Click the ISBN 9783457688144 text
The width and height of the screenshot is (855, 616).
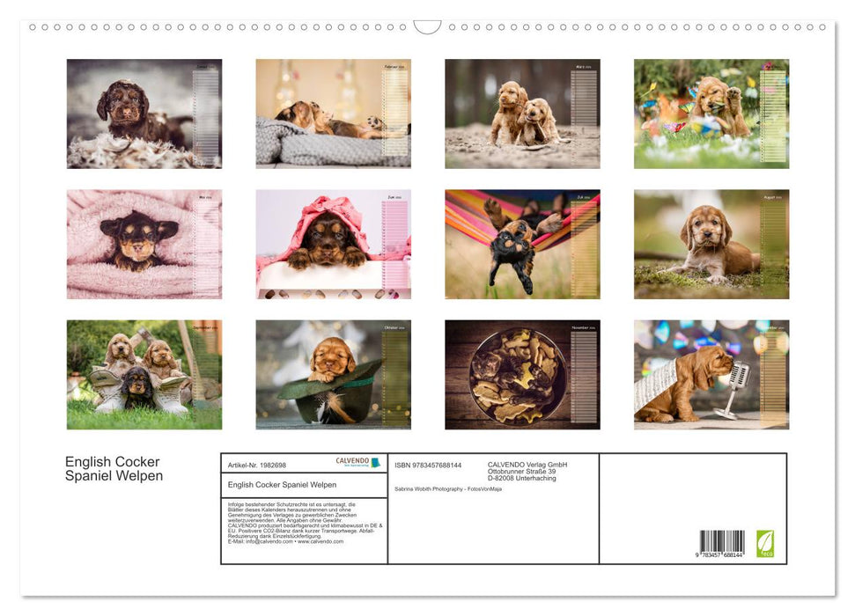click(428, 465)
